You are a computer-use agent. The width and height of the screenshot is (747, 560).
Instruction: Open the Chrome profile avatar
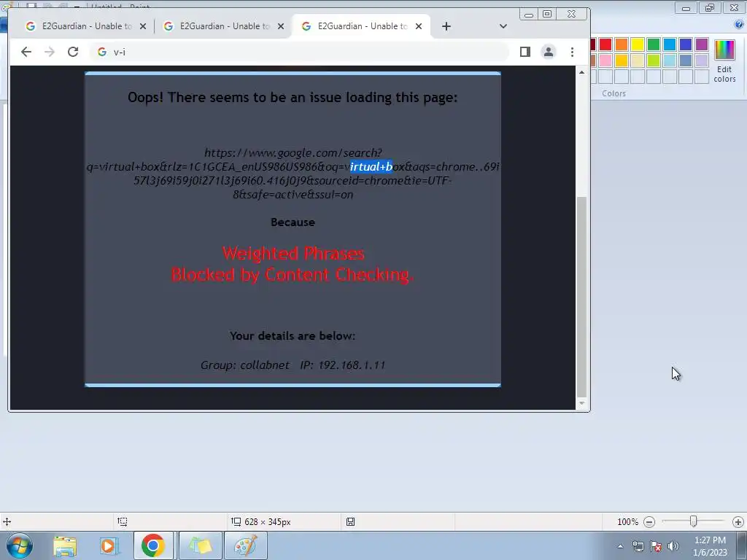point(549,52)
